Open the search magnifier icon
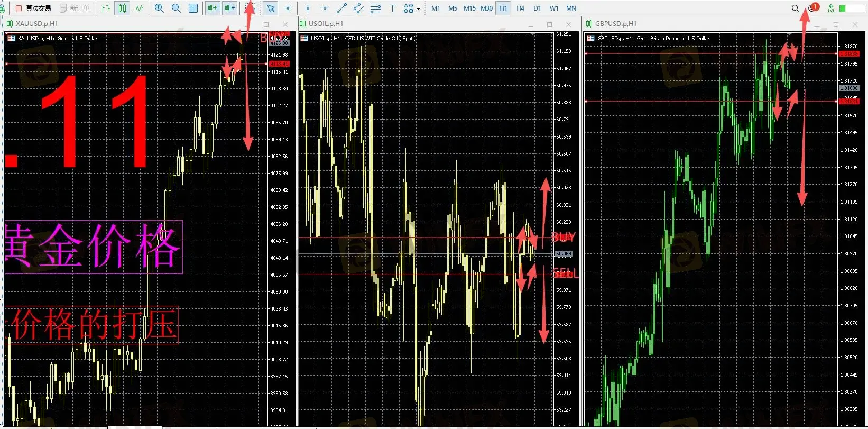Viewport: 868px width, 429px height. tap(795, 8)
